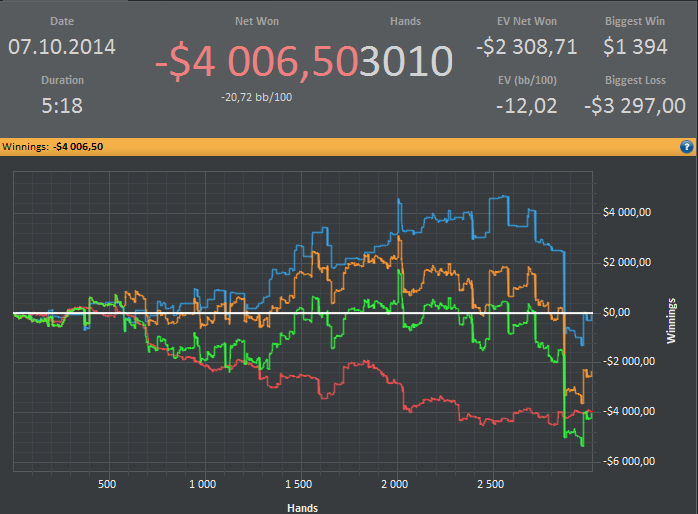Click the Hands x-axis title

[302, 508]
